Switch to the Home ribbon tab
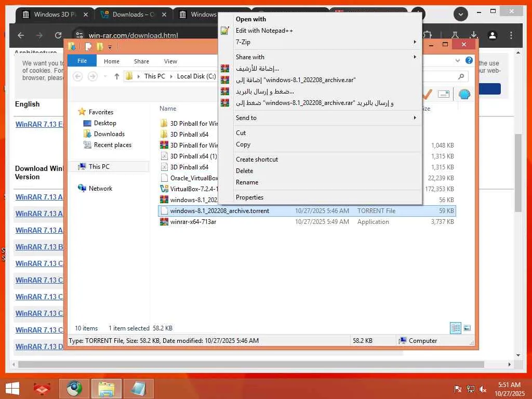532x399 pixels. click(x=112, y=61)
